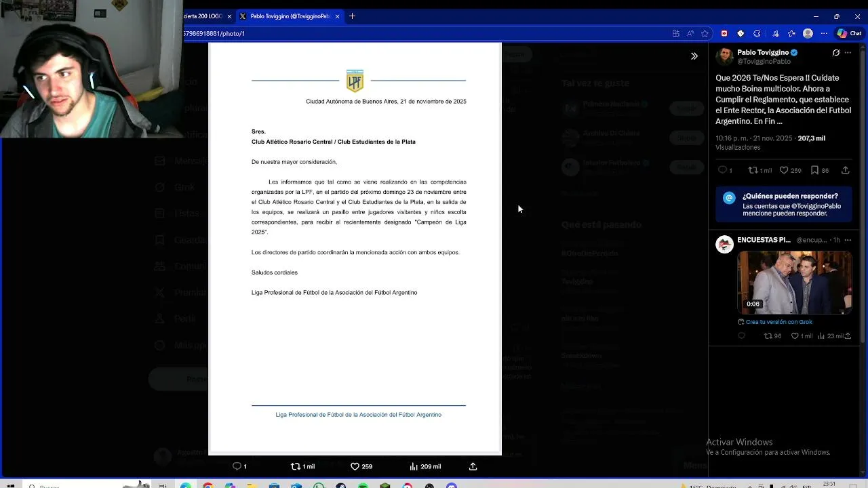Viewport: 868px width, 488px height.
Task: Open browser Settings and more menu
Action: click(824, 33)
